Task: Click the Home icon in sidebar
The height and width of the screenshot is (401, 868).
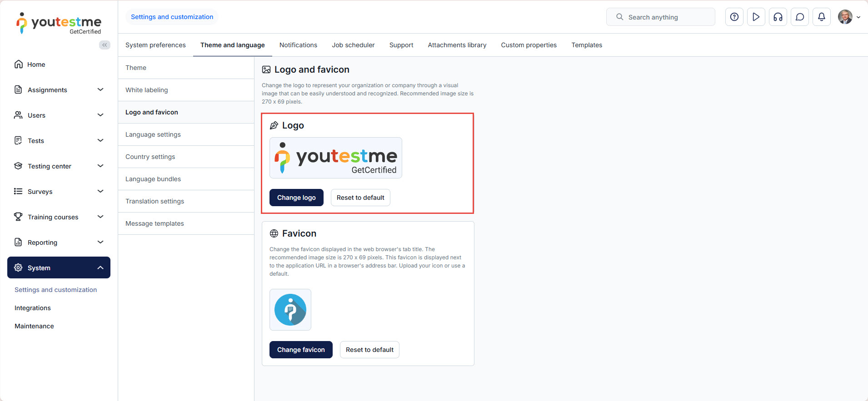Action: (x=19, y=64)
